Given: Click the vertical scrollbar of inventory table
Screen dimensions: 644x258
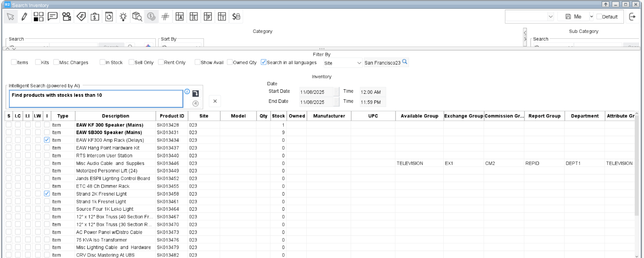Looking at the screenshot, I should click(x=637, y=168).
